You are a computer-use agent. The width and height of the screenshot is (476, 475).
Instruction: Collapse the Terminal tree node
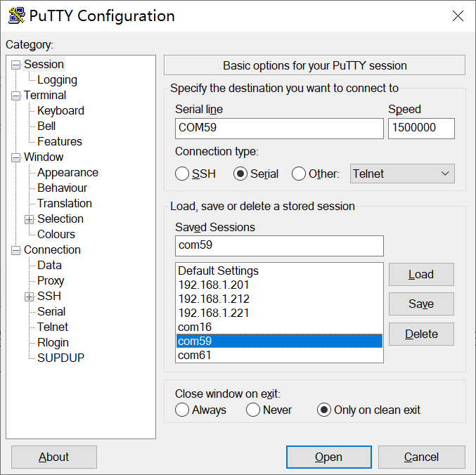coord(15,96)
